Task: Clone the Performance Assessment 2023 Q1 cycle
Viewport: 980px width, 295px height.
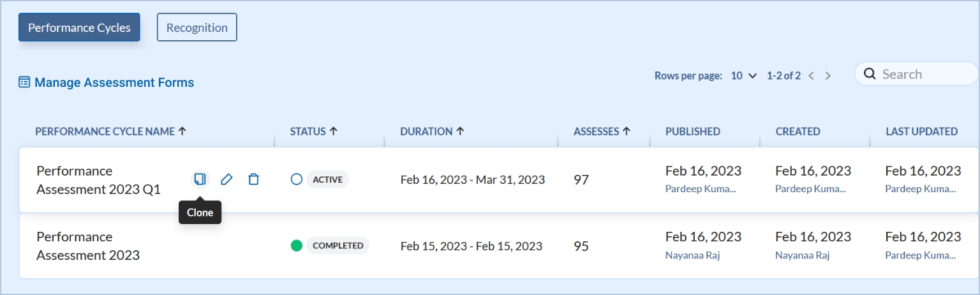Action: (x=200, y=179)
